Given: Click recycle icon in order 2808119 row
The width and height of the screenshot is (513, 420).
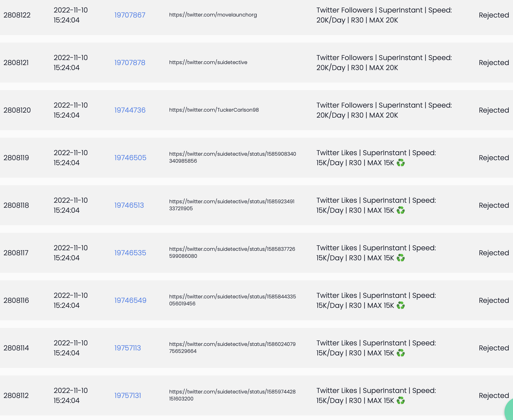Looking at the screenshot, I should point(401,163).
